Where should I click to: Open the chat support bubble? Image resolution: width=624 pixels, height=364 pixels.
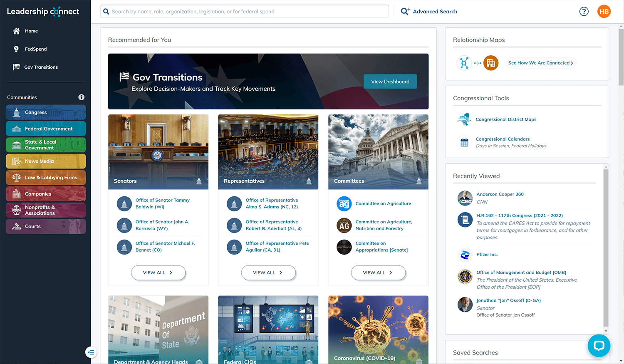(x=599, y=345)
